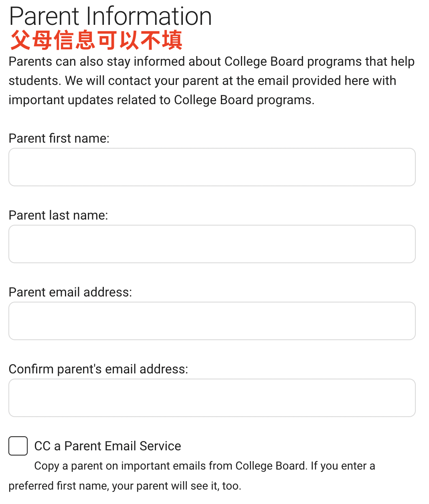The image size is (429, 504).
Task: Click the 'Parents can also stay informed' line
Action: [x=212, y=61]
